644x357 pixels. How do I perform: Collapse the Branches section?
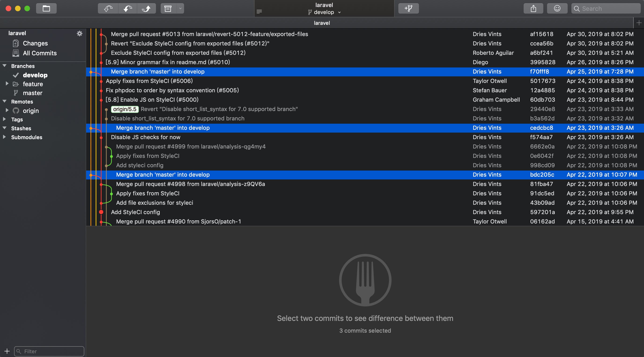click(x=4, y=66)
